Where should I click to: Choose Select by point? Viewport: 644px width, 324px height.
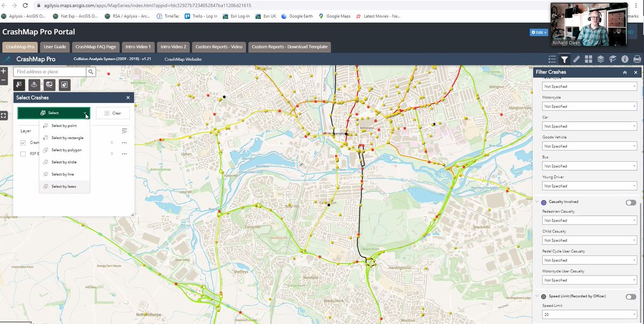point(64,125)
